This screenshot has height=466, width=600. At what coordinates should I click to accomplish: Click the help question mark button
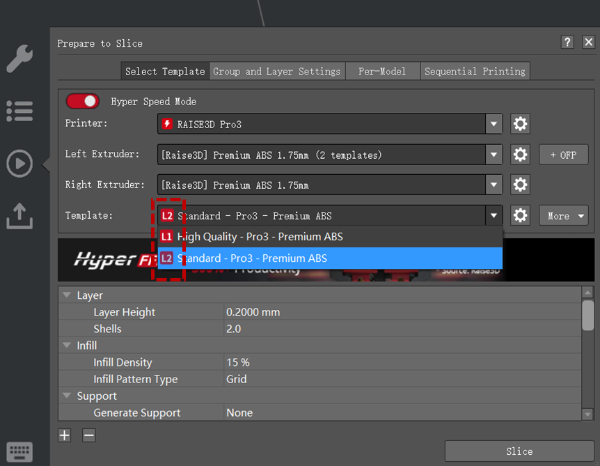coord(567,43)
